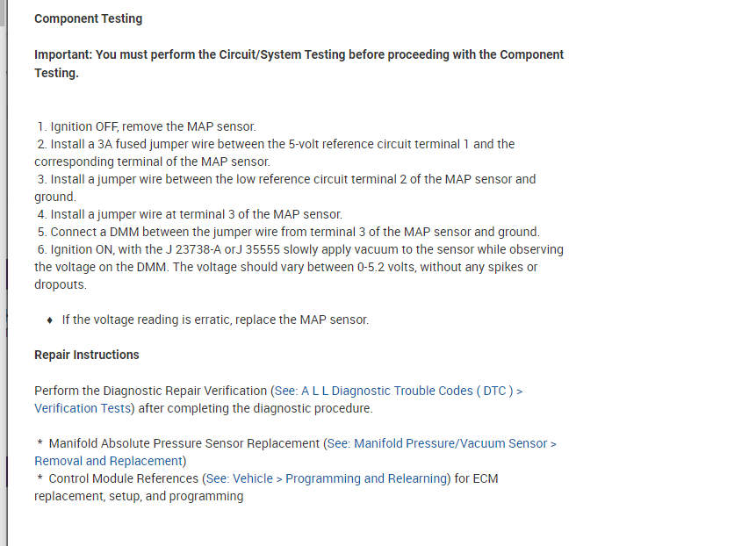The height and width of the screenshot is (546, 756).
Task: Click the Repair Instructions heading
Action: 86,355
